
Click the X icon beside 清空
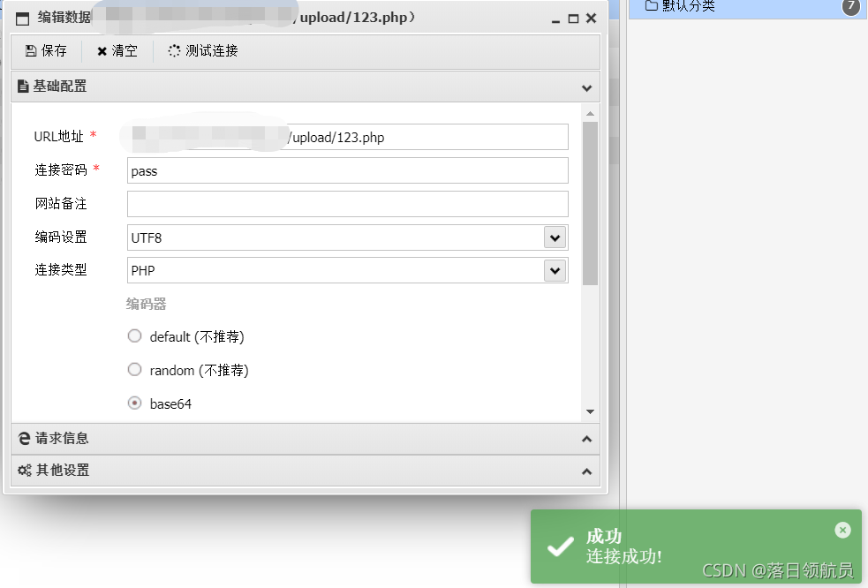[102, 51]
